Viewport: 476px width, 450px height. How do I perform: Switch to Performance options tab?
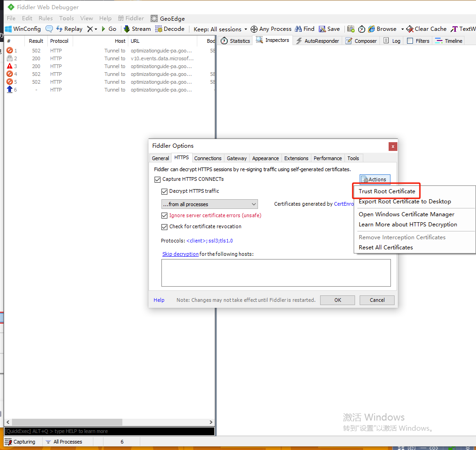click(x=327, y=158)
